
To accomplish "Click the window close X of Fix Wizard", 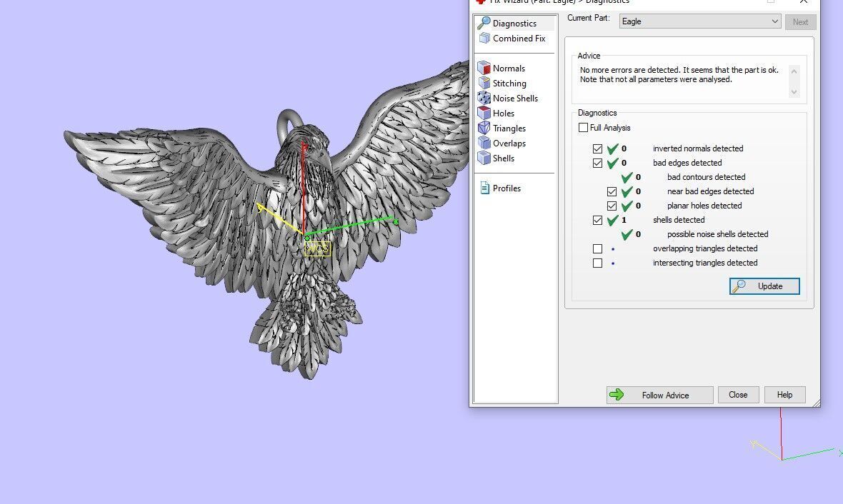I will [x=803, y=1].
